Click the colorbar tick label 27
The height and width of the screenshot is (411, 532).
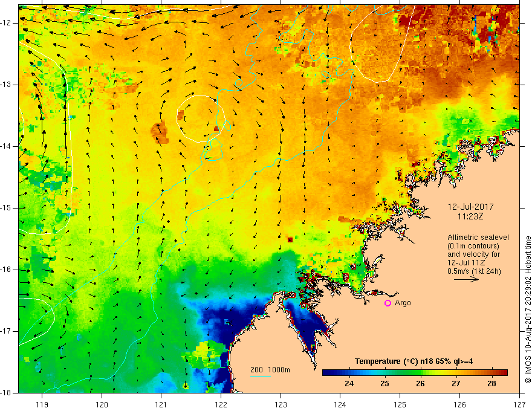[x=456, y=384]
